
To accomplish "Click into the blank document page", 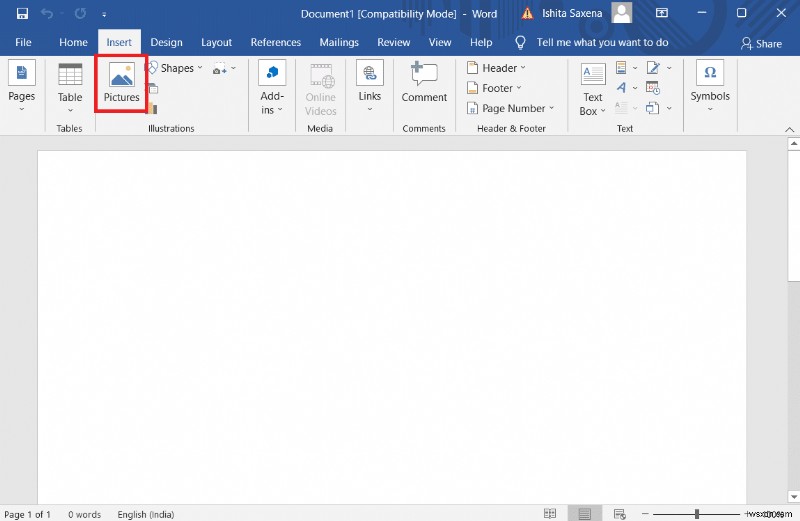I will 391,327.
